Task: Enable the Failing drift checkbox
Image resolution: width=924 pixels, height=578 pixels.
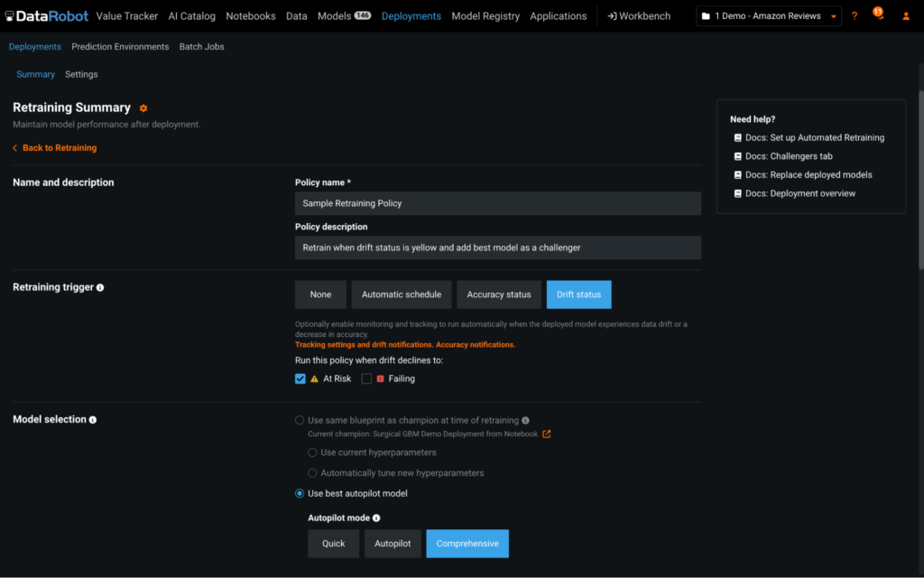Action: coord(366,379)
